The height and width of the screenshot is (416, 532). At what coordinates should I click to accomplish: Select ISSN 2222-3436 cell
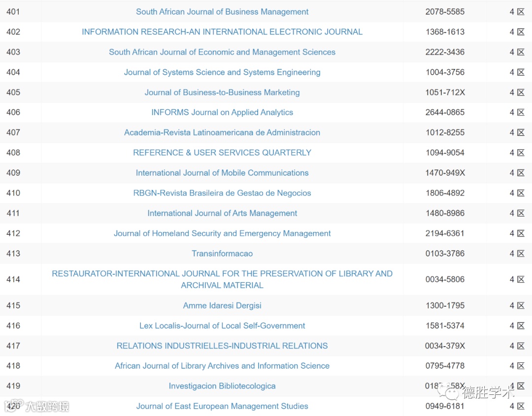point(445,52)
